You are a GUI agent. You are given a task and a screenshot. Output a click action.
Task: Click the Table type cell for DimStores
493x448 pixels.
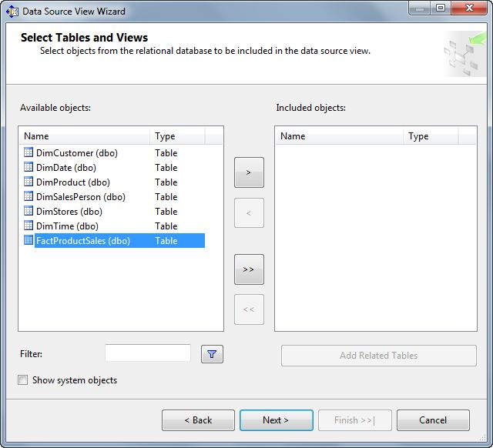166,212
